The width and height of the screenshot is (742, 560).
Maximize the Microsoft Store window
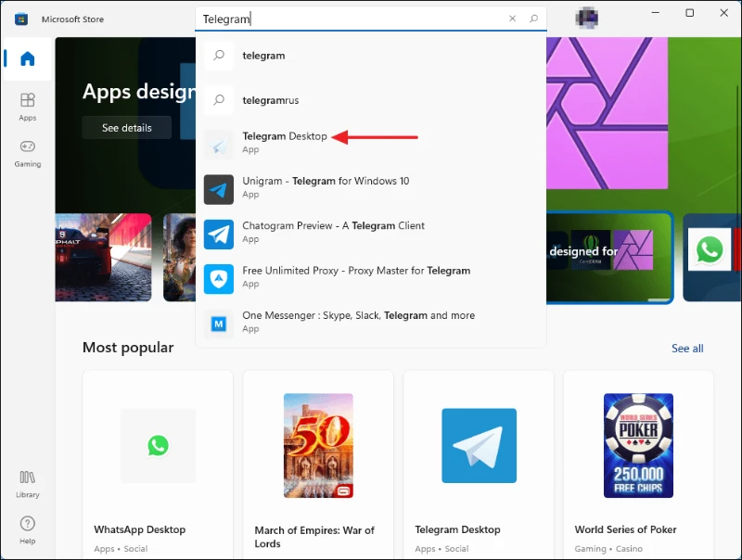690,13
